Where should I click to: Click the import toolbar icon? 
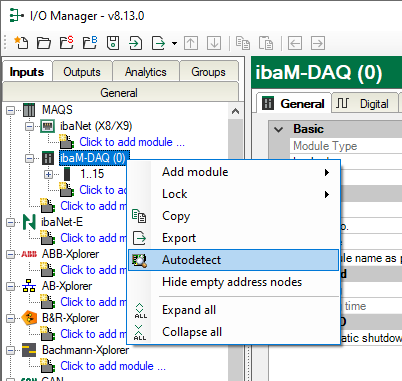coord(135,43)
